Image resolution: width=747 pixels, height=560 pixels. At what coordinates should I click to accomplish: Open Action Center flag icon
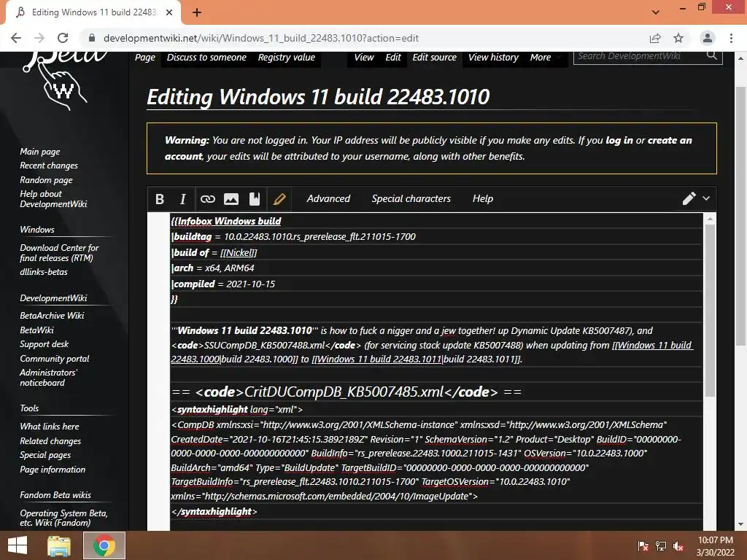(x=643, y=546)
